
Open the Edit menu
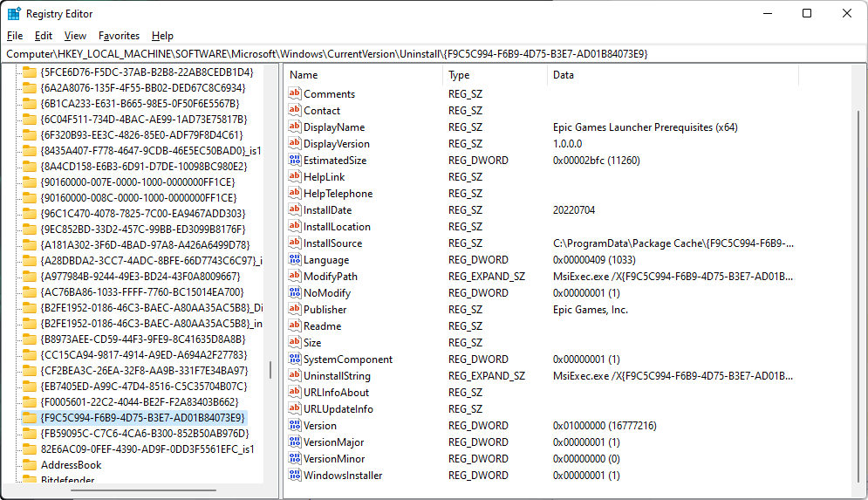pyautogui.click(x=43, y=36)
